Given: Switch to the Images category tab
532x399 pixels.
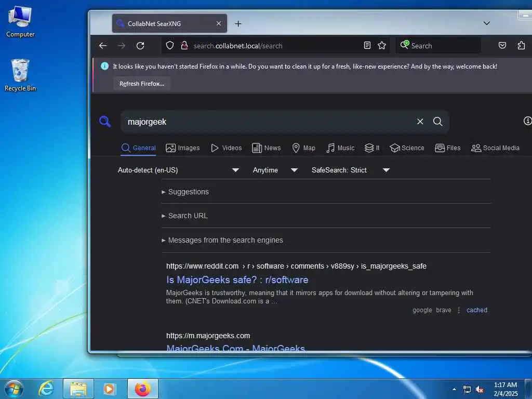Looking at the screenshot, I should 182,148.
